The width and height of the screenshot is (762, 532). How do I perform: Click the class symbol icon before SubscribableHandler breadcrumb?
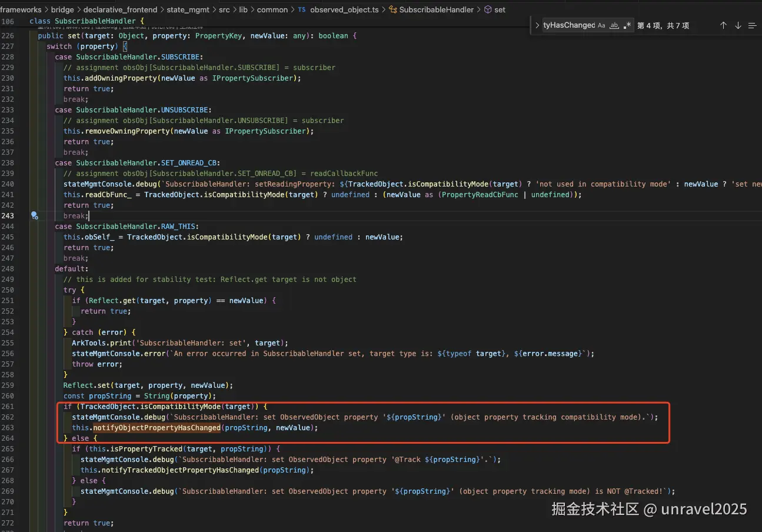[x=392, y=9]
